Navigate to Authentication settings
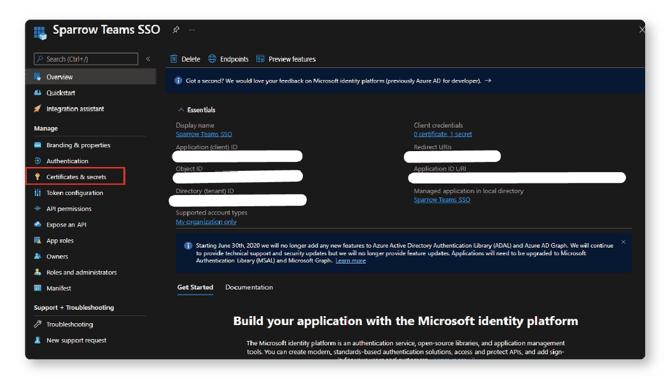Image resolution: width=670 pixels, height=379 pixels. (x=67, y=161)
